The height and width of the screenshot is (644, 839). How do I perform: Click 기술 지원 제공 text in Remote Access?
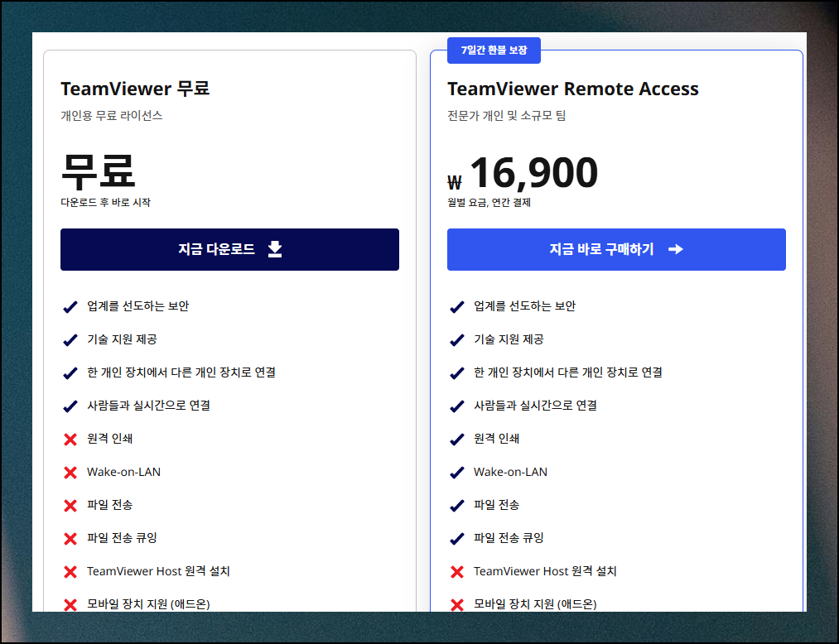pos(509,339)
